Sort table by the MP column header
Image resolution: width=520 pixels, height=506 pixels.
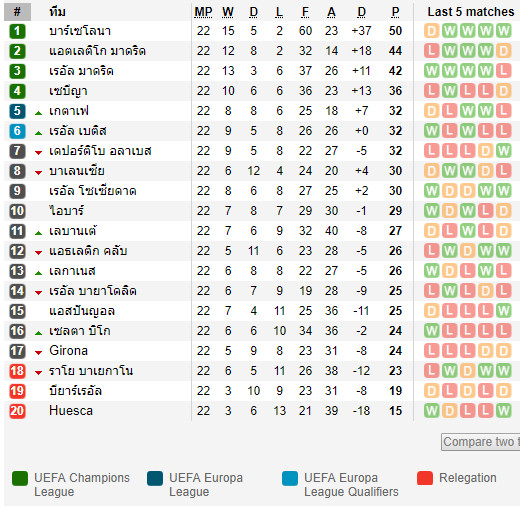click(x=203, y=12)
